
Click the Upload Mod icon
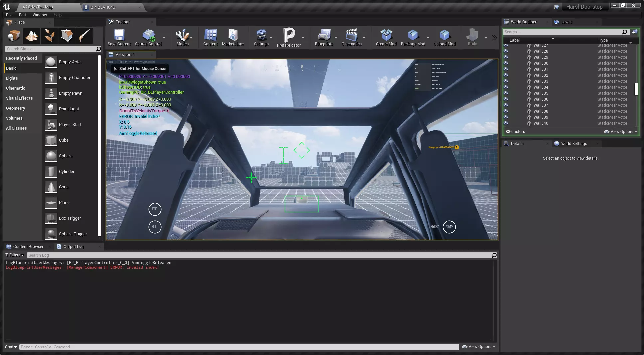coord(444,35)
